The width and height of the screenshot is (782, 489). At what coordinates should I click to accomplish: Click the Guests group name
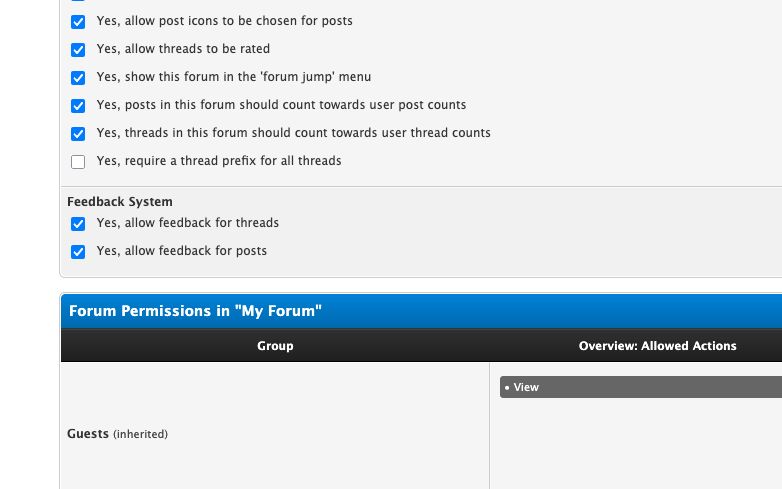[x=88, y=434]
